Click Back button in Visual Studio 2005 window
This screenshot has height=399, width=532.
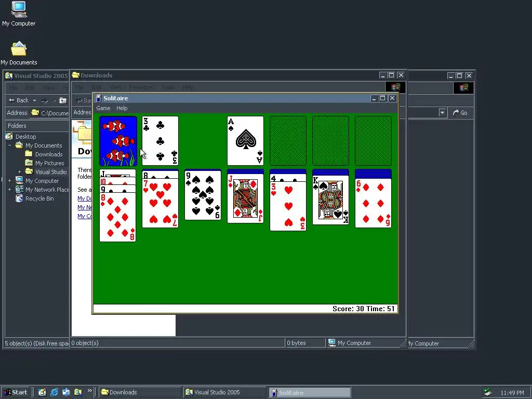pos(18,100)
